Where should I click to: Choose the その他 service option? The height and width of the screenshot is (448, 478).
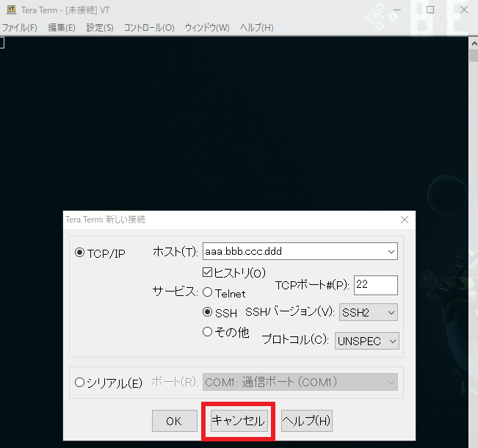tap(207, 332)
